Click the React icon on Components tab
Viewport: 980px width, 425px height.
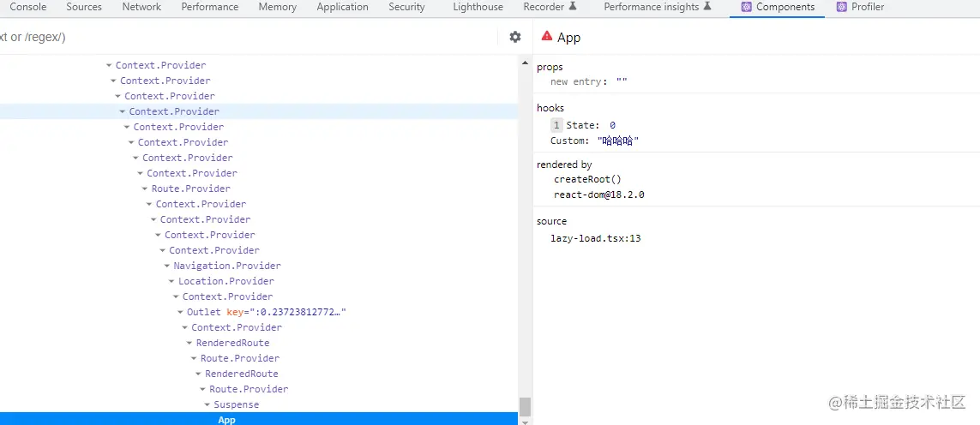pos(744,7)
